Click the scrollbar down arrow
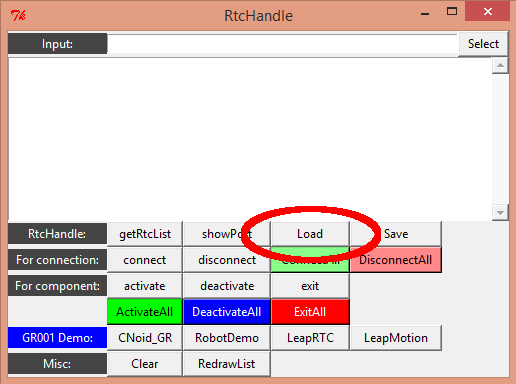 click(500, 212)
